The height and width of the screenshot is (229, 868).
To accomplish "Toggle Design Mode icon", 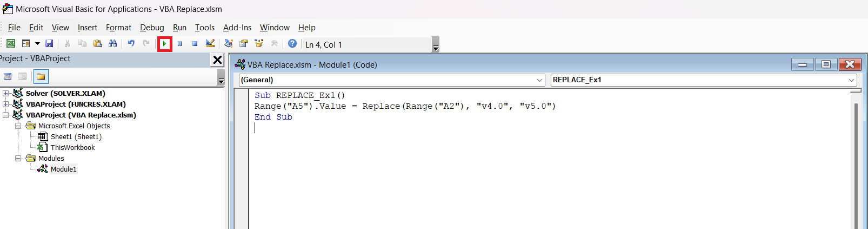I will (x=210, y=44).
